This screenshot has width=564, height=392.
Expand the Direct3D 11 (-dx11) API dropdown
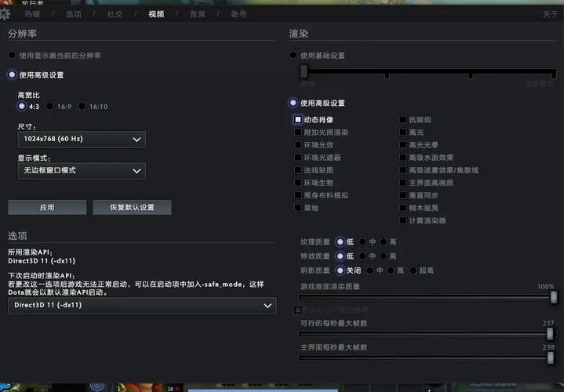142,305
